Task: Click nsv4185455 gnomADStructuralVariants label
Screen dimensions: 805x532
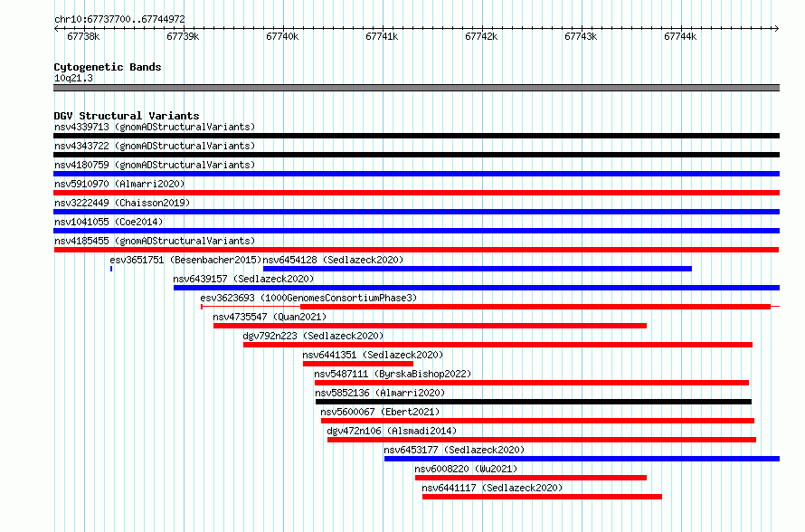Action: pyautogui.click(x=155, y=241)
